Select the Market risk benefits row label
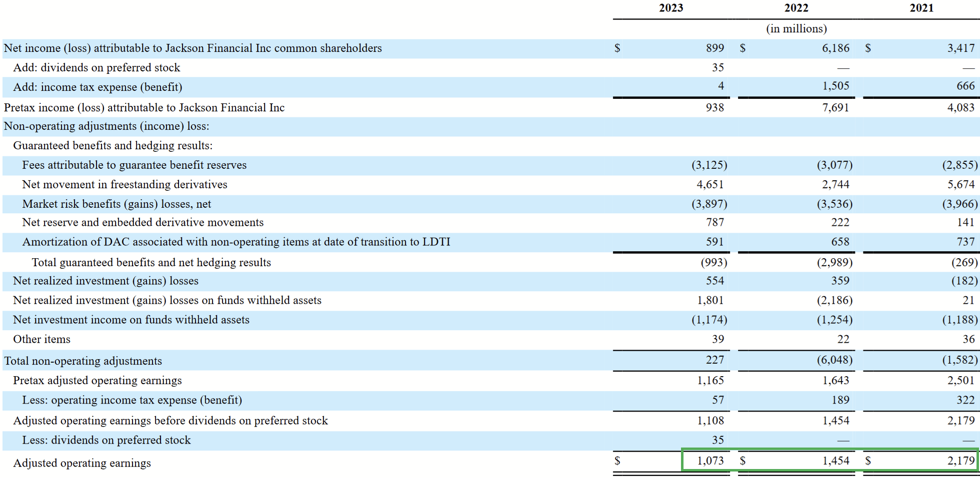 (116, 204)
